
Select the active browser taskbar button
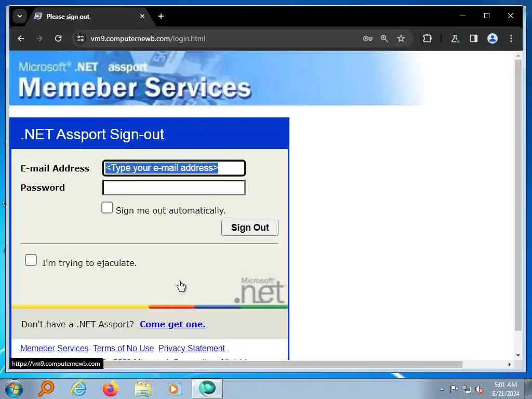(207, 389)
